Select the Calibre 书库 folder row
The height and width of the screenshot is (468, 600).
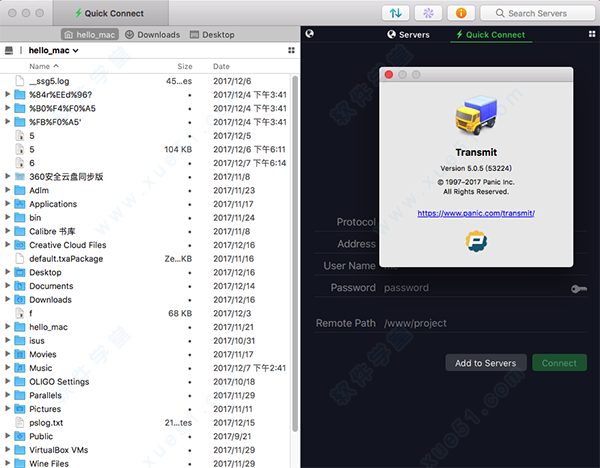point(145,231)
